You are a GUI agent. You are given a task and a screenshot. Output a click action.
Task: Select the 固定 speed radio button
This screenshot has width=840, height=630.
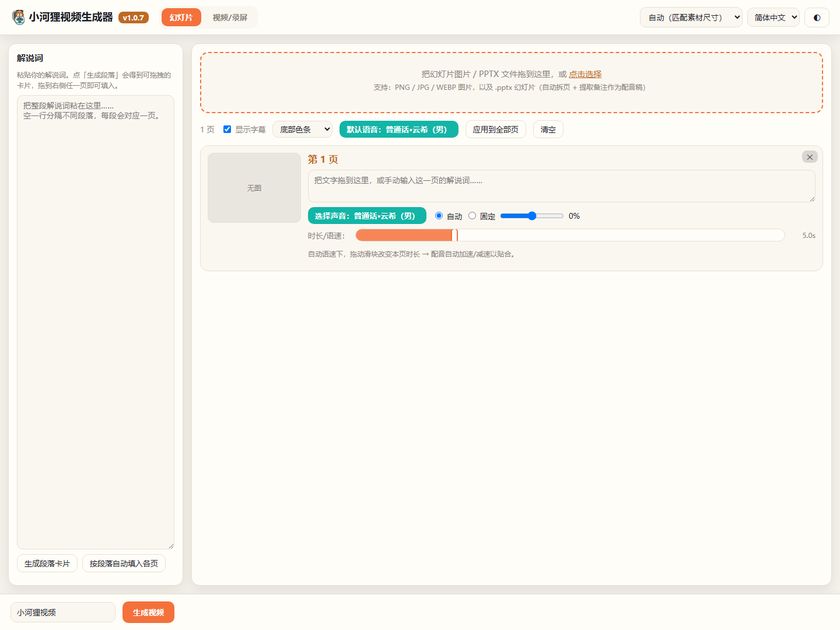coord(473,216)
